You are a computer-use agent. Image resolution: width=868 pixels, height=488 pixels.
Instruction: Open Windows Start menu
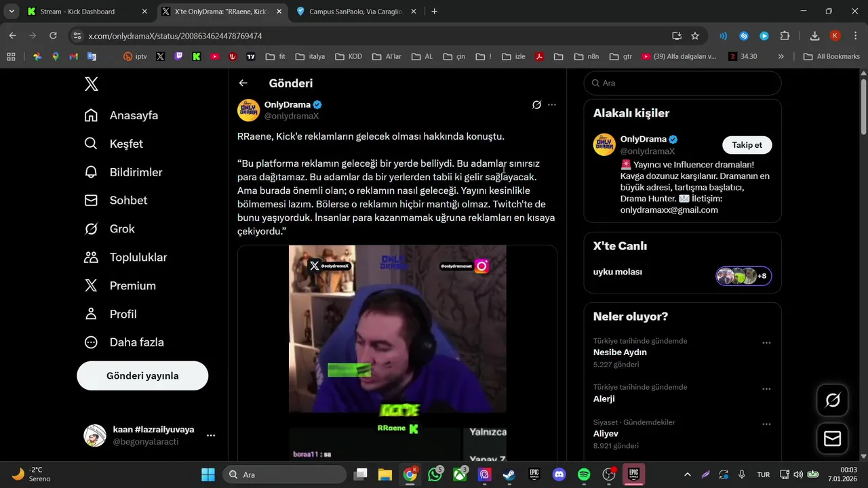tap(208, 474)
